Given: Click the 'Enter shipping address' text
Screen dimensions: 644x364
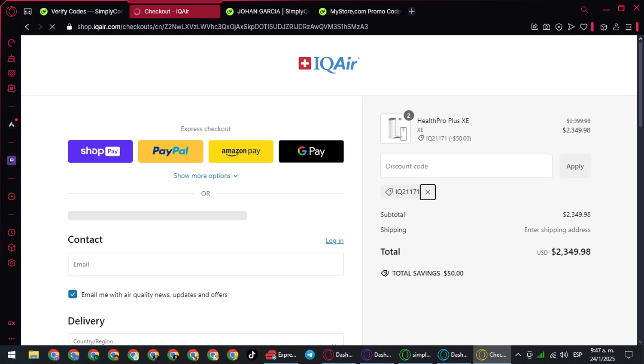Looking at the screenshot, I should 557,230.
